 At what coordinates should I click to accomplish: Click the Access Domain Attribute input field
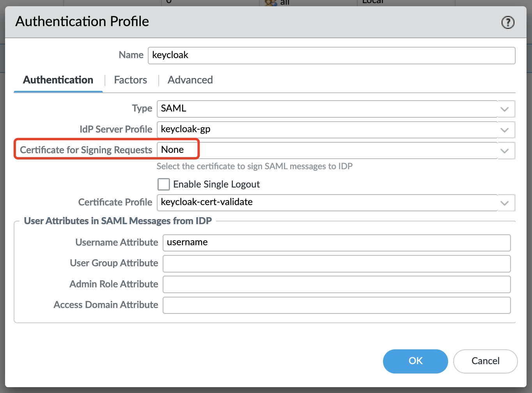(x=337, y=305)
